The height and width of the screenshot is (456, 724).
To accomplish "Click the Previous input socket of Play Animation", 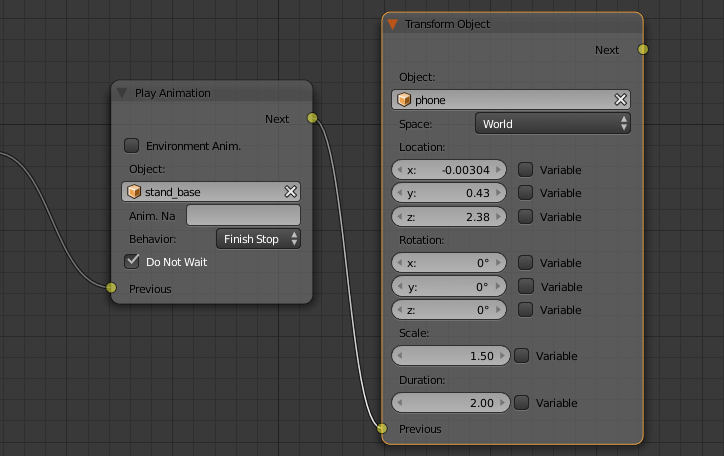I will (x=111, y=288).
